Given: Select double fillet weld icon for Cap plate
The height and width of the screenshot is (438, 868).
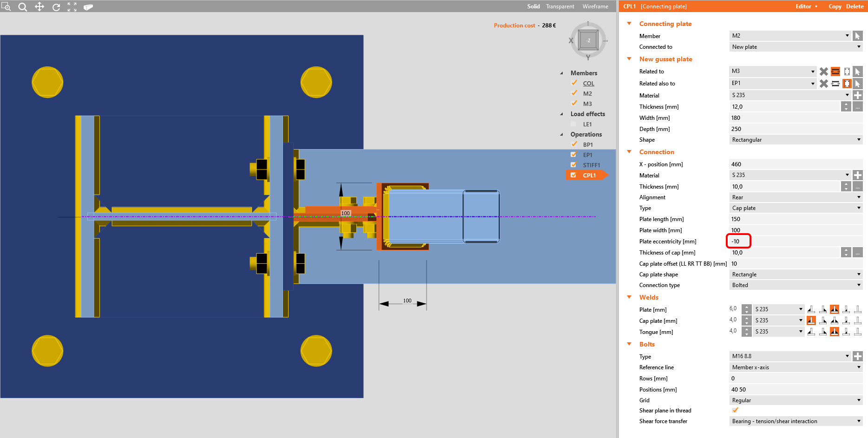Looking at the screenshot, I should pos(834,320).
